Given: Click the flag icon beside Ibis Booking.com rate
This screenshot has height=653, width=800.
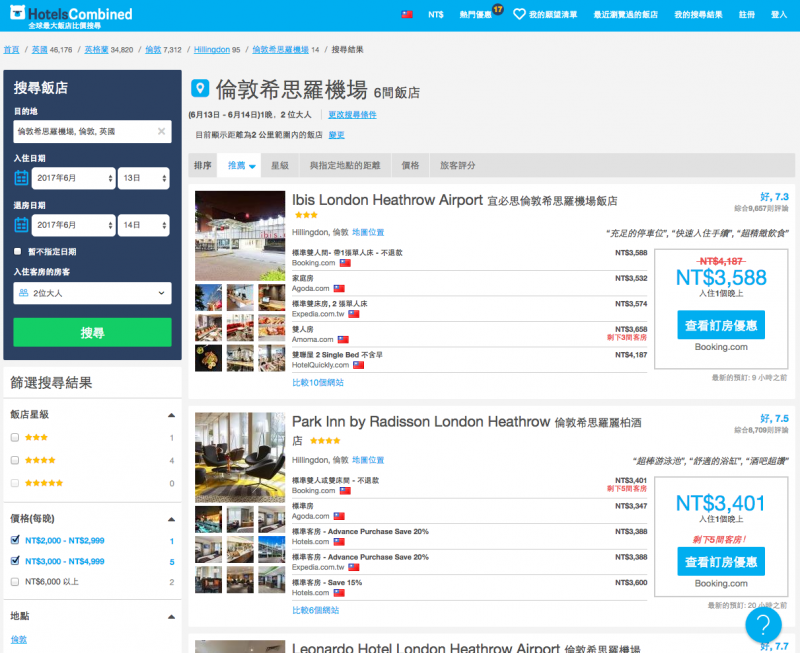Looking at the screenshot, I should (345, 263).
